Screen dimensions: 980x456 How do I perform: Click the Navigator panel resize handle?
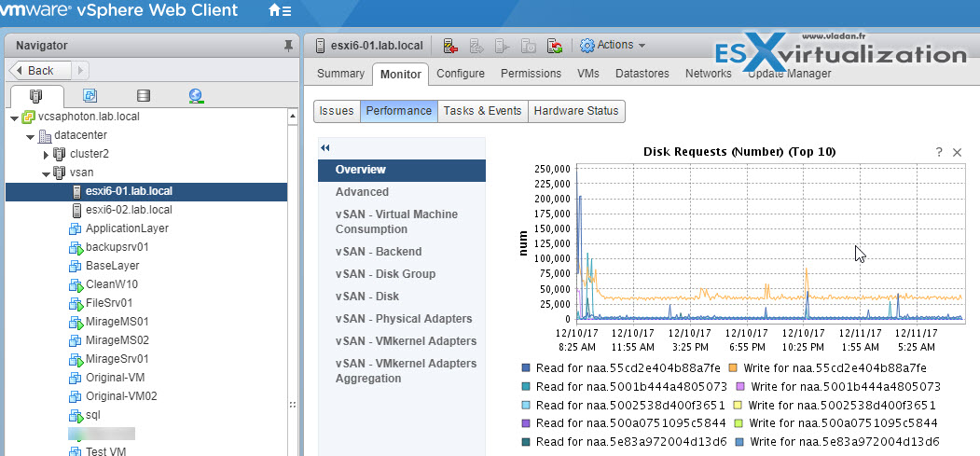293,405
